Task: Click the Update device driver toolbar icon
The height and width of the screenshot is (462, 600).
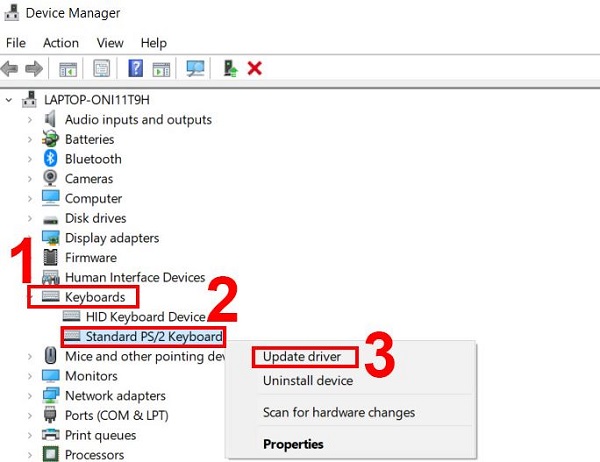Action: tap(230, 69)
